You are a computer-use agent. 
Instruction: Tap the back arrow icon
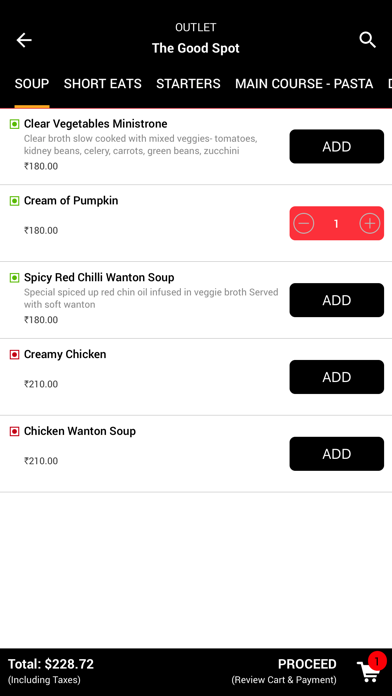click(x=24, y=40)
